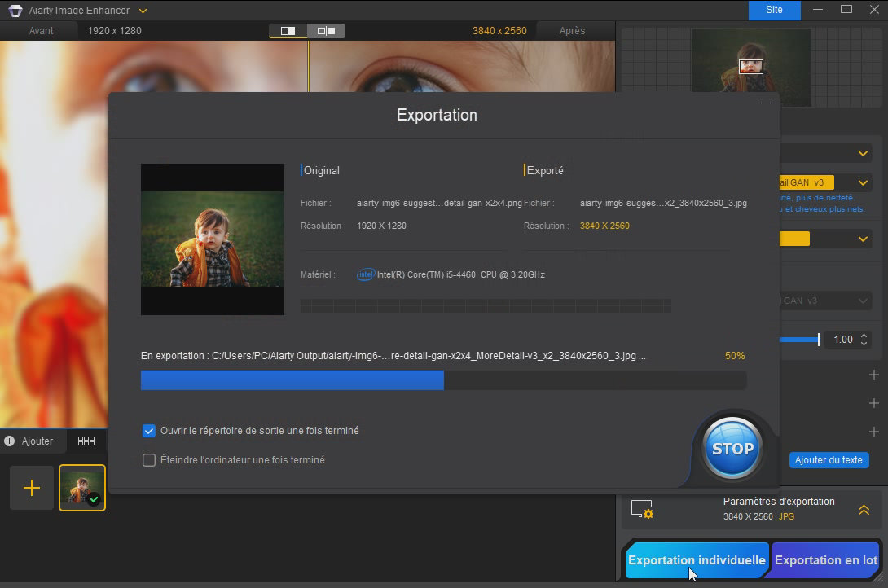888x588 pixels.
Task: Select side-by-side comparison view mode
Action: coord(327,31)
